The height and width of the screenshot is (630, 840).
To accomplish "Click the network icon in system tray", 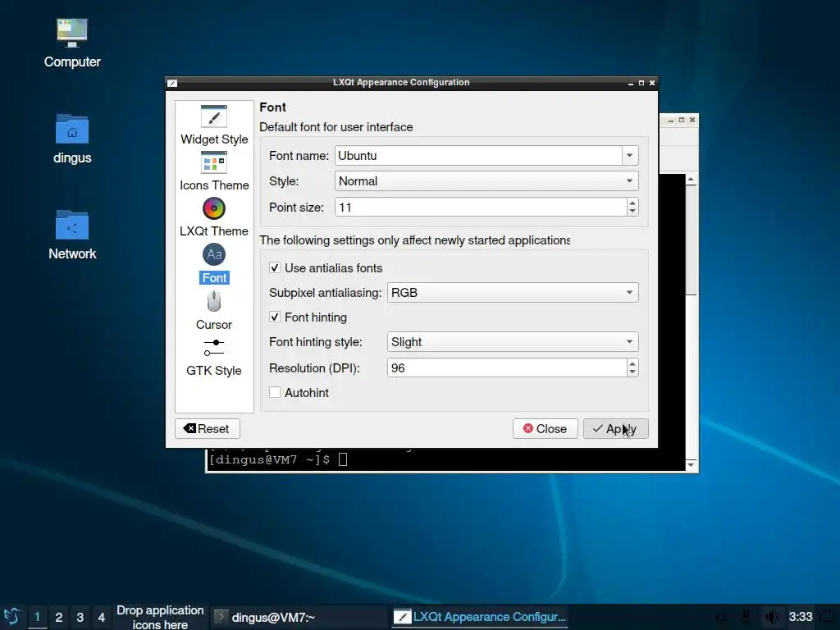I will 745,617.
